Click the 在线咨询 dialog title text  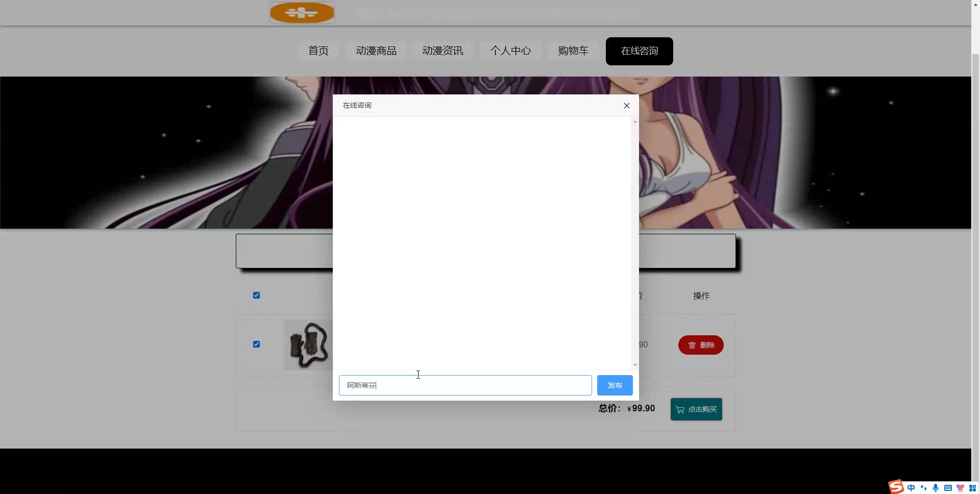[357, 105]
